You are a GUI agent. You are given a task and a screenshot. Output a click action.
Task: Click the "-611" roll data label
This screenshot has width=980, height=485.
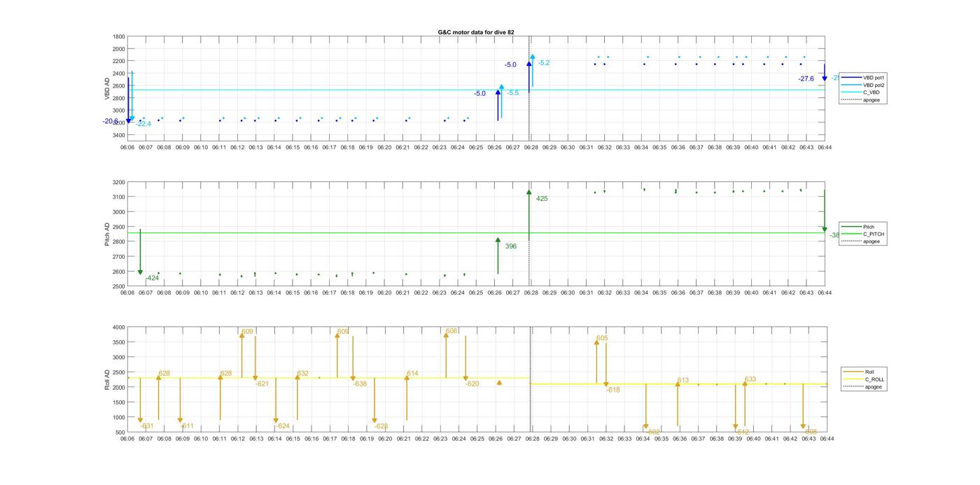tap(187, 426)
